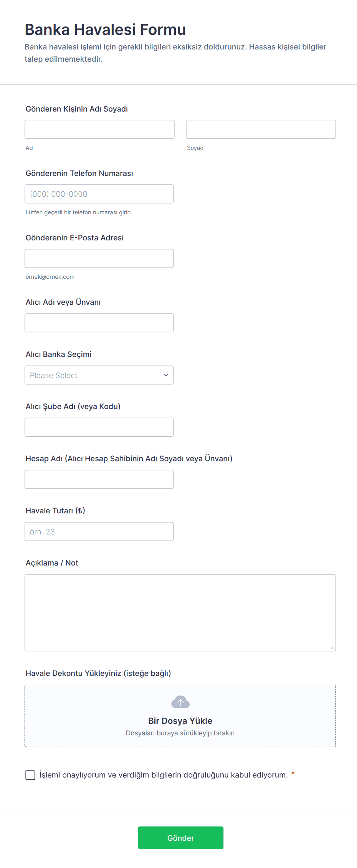
Task: Click the cloud upload icon
Action: click(x=180, y=702)
